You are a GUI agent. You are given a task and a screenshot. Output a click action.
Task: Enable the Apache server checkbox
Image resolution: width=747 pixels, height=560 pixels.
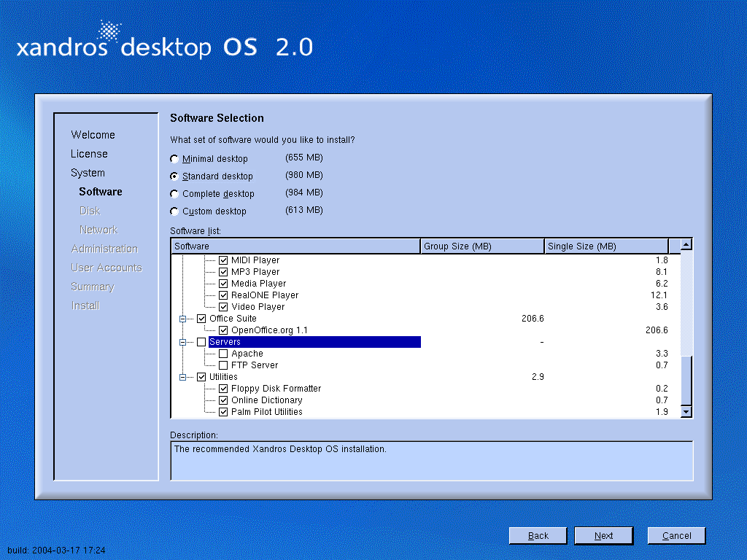(224, 354)
